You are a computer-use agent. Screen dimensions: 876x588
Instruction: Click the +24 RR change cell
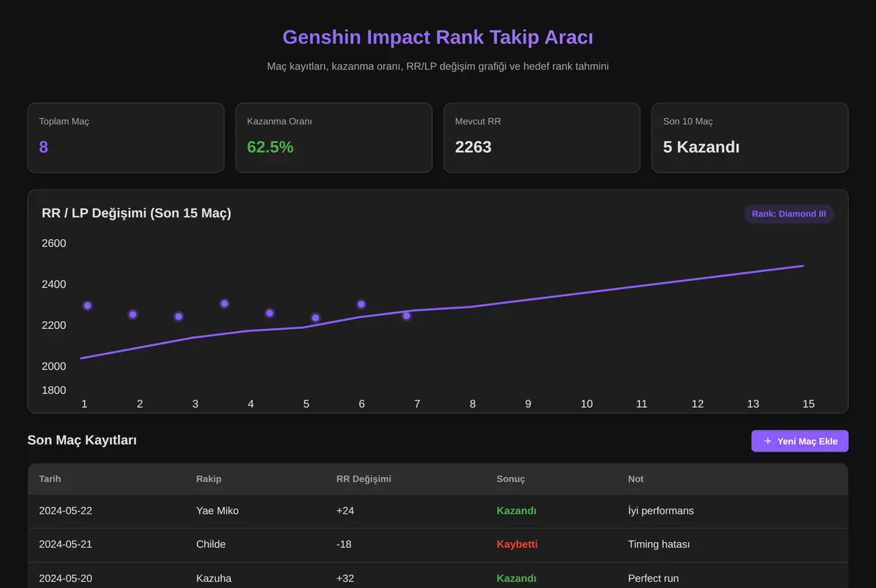[x=345, y=511]
